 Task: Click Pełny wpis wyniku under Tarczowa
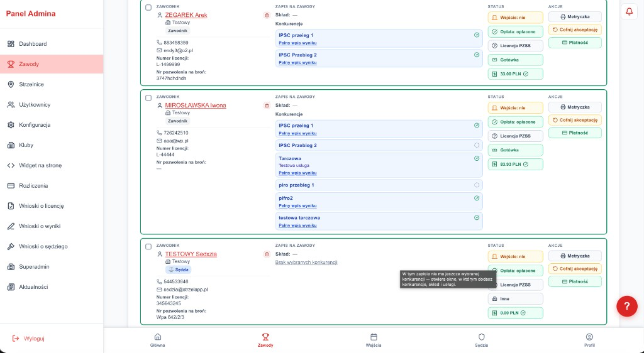click(x=297, y=173)
